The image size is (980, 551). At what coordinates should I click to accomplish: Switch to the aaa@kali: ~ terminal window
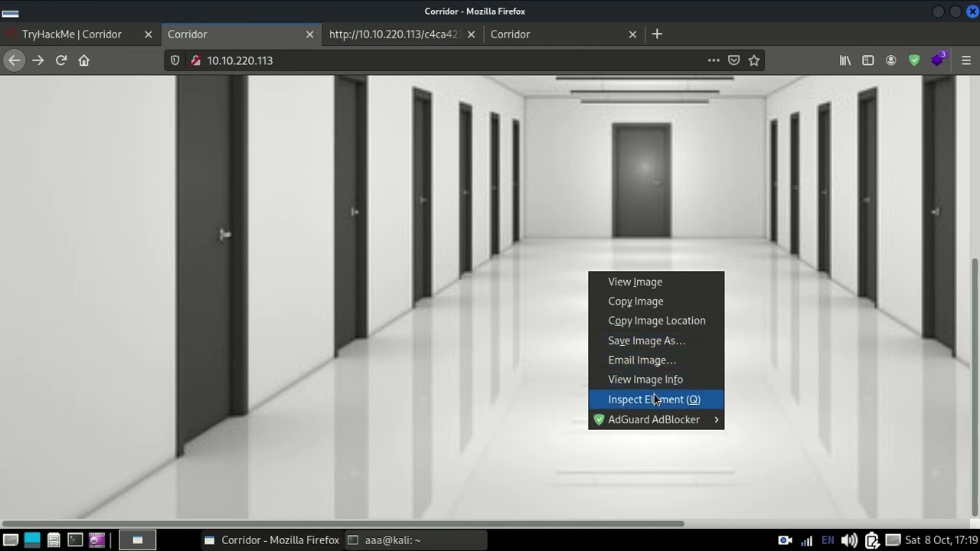click(414, 540)
